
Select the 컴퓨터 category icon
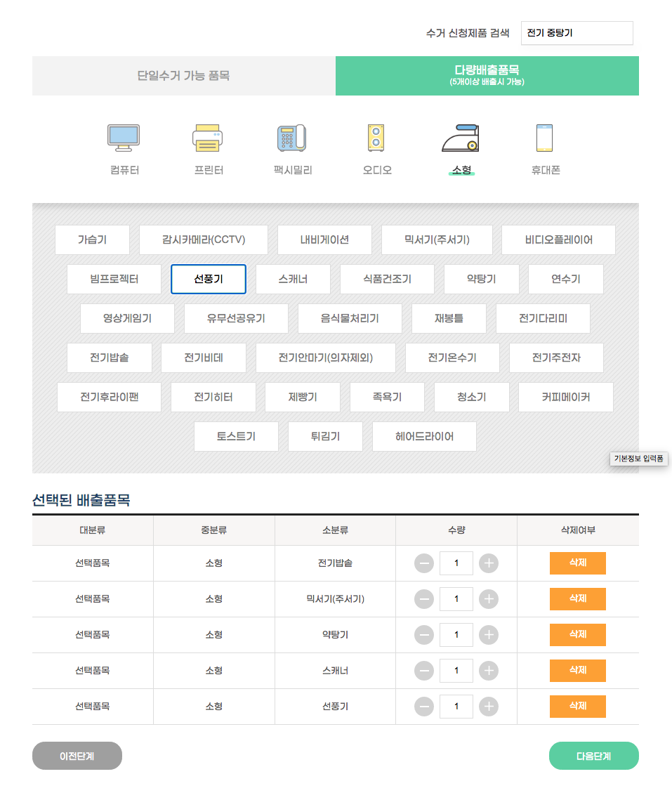[x=124, y=138]
